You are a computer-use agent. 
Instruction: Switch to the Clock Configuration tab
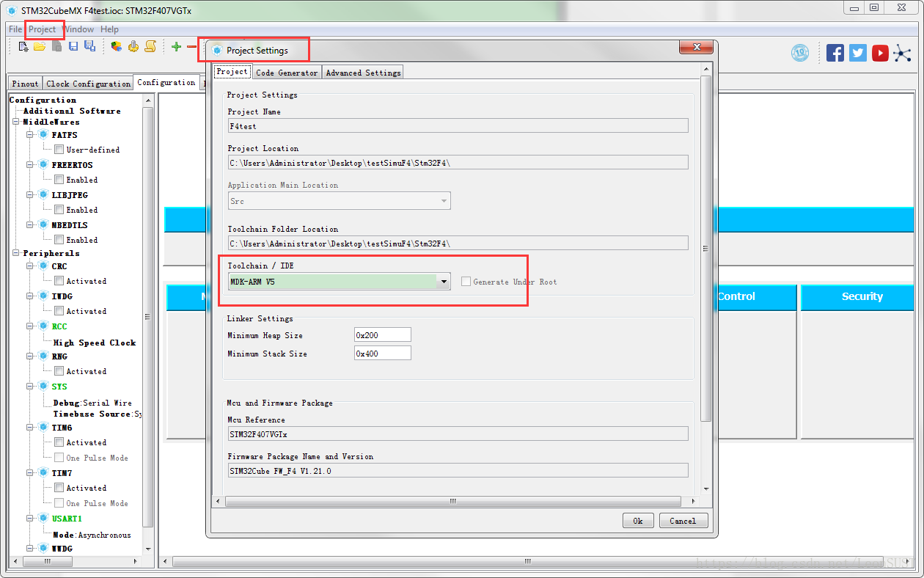pos(88,84)
